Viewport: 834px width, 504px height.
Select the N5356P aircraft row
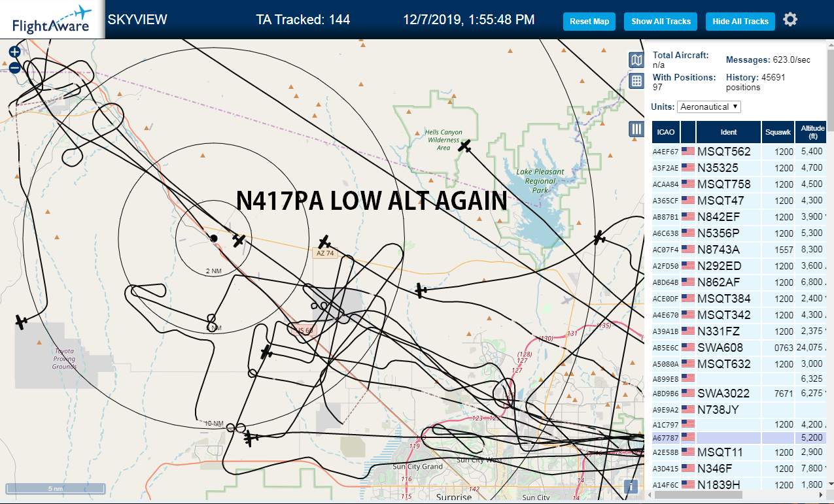tap(739, 233)
